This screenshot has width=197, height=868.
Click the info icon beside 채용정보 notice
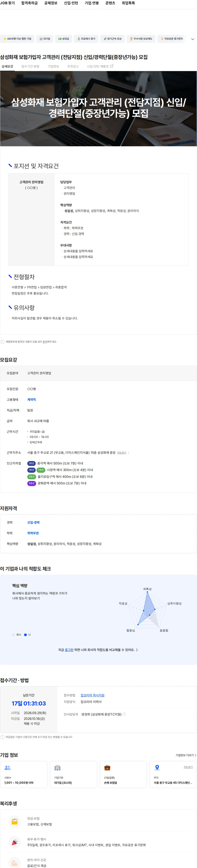pos(2,342)
